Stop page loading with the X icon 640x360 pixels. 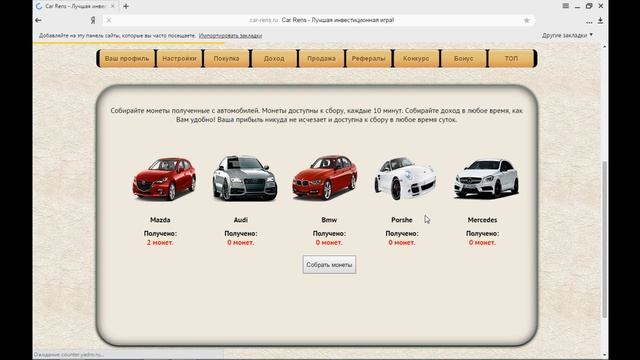(109, 20)
